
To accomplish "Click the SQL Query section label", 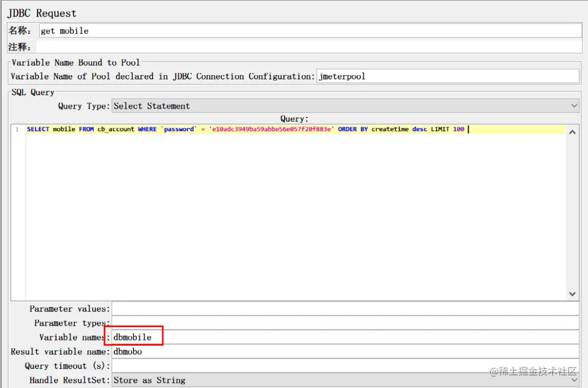I will pyautogui.click(x=33, y=92).
